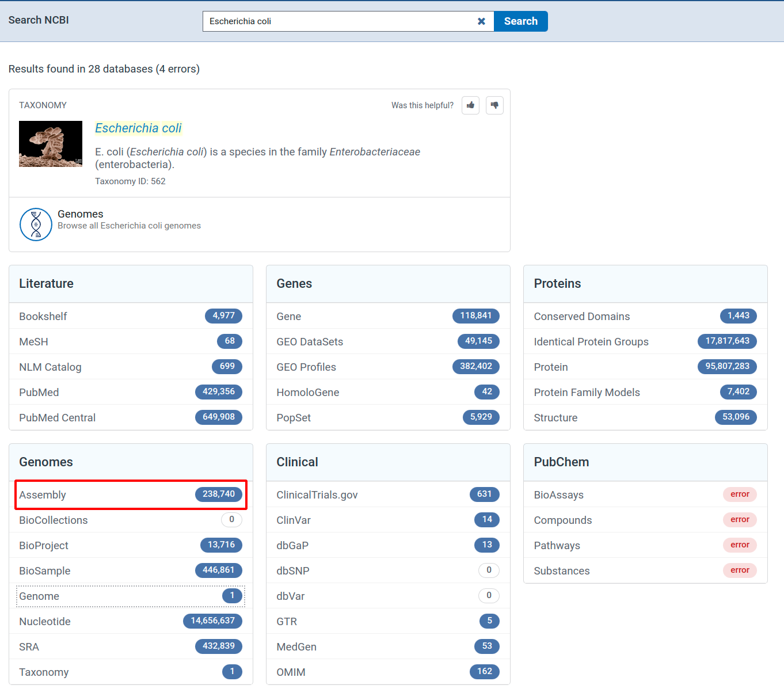
Task: Open SRA results
Action: 131,646
